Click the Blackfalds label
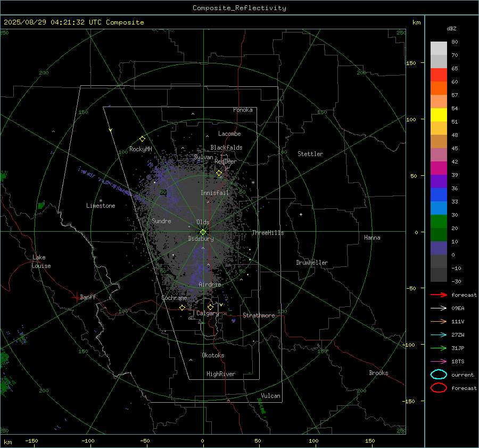 click(x=226, y=148)
